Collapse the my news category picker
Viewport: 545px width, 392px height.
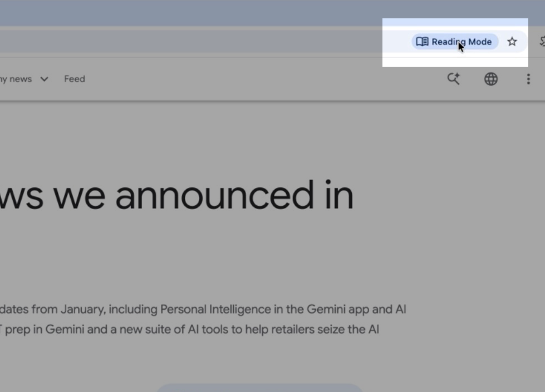point(45,78)
